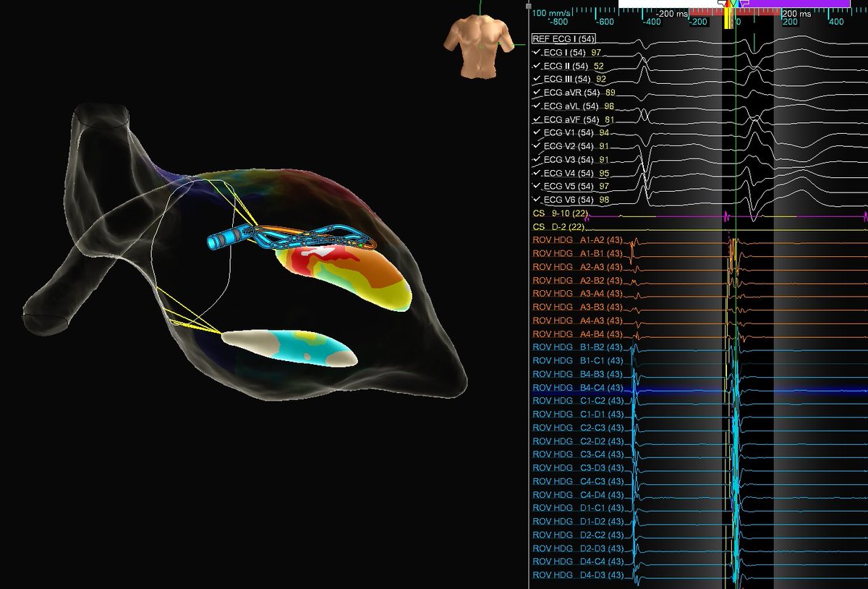Toggle the ECG V3 trace checkmark
Viewport: 868px width, 589px height.
[536, 159]
